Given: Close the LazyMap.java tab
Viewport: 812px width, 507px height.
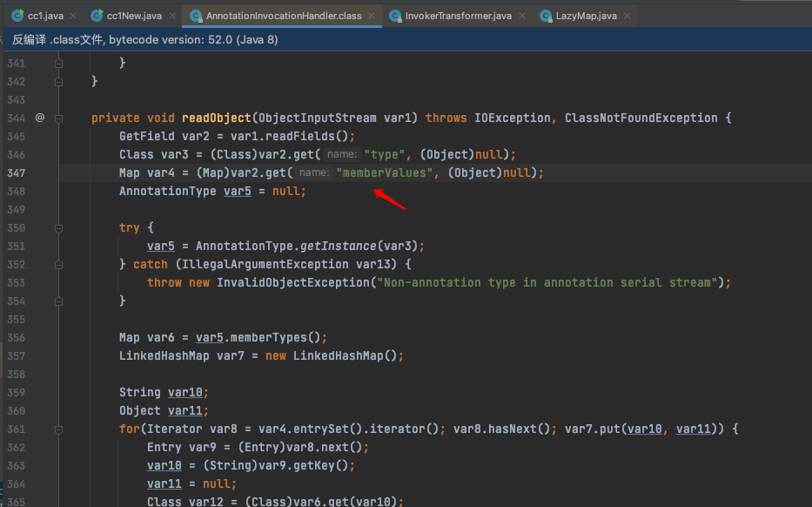Looking at the screenshot, I should (x=627, y=16).
